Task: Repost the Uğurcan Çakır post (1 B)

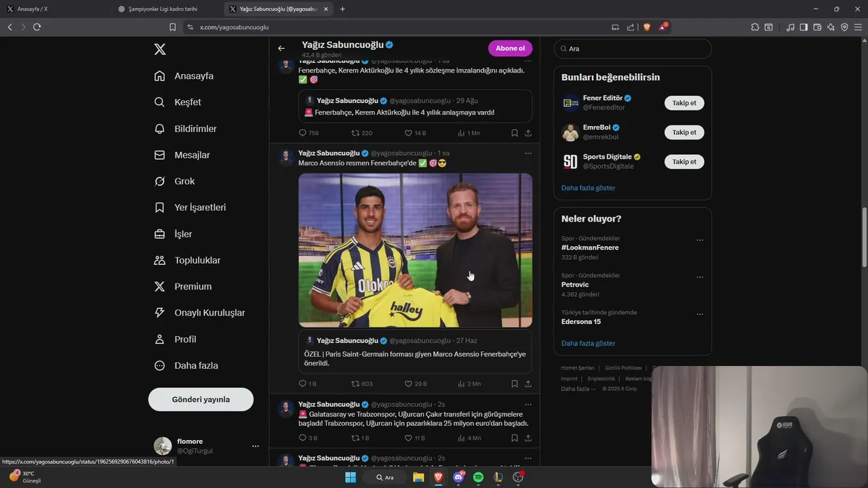Action: 360,438
